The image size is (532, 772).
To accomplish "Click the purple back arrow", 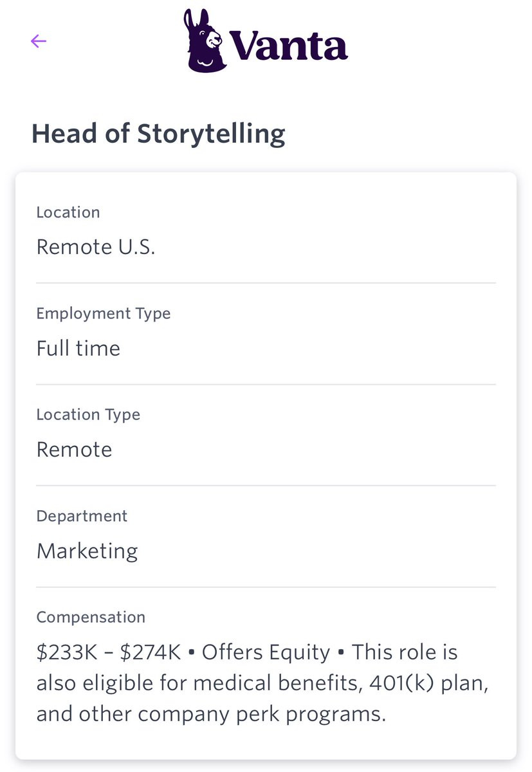I will pos(39,41).
